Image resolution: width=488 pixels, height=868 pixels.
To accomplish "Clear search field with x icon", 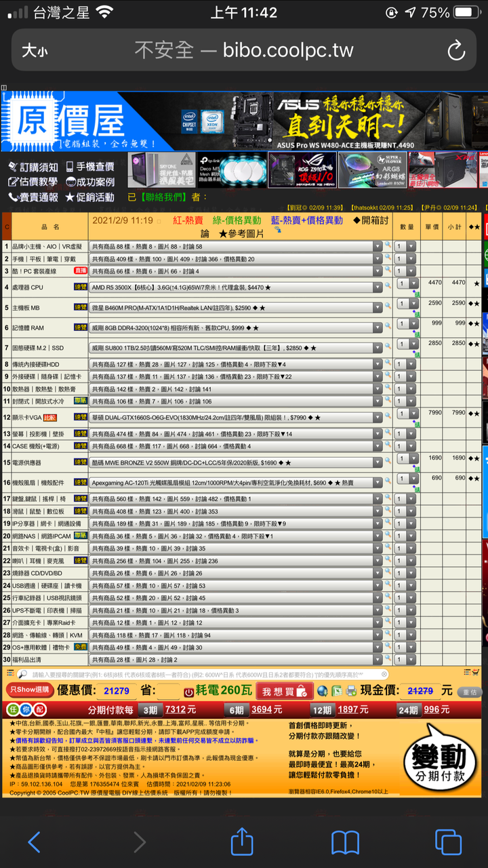I will pos(384,675).
